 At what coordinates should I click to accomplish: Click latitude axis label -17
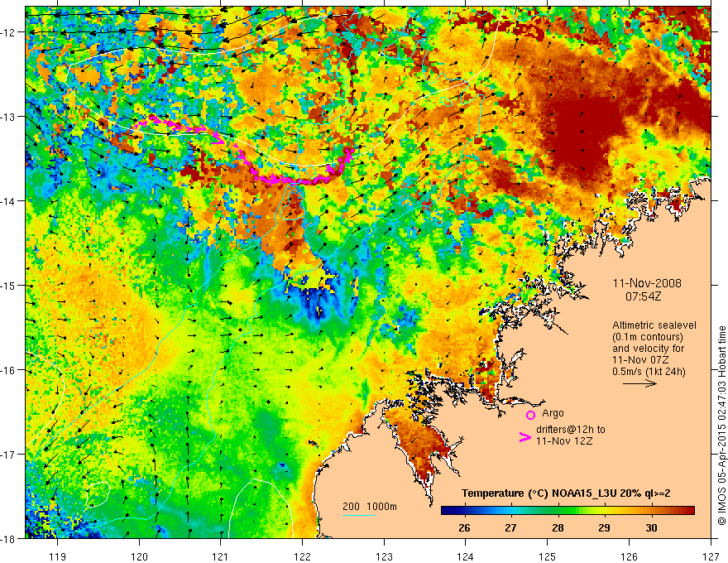tap(8, 455)
